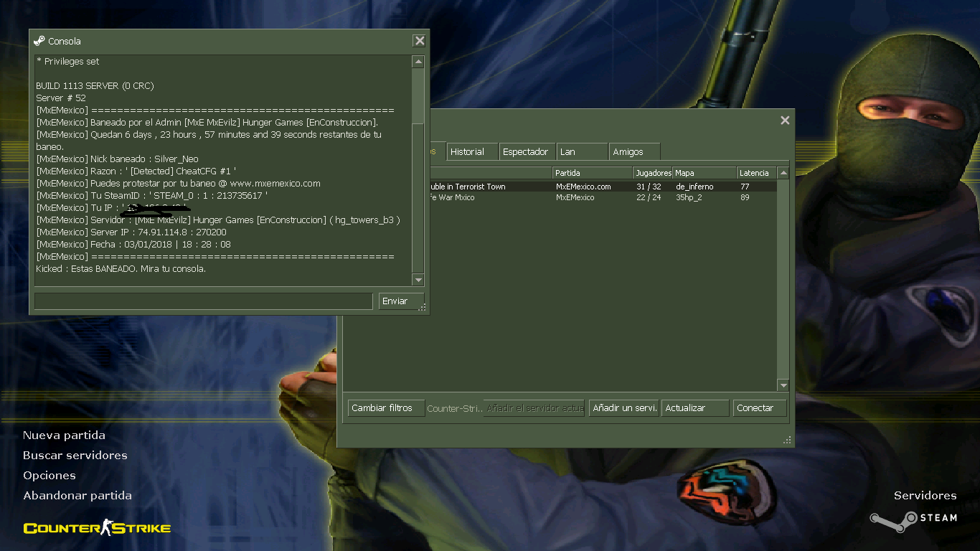Select the 35hp_2 server row
The width and height of the screenshot is (980, 551).
pos(603,197)
